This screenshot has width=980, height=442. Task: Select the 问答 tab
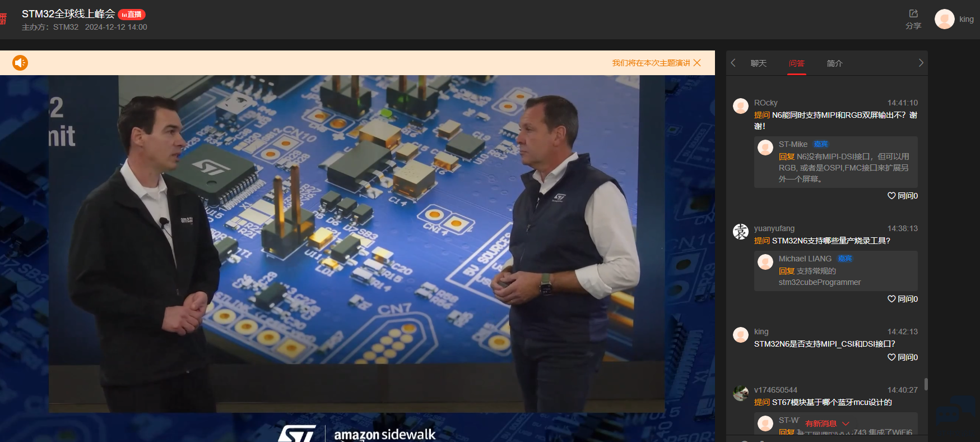point(797,63)
